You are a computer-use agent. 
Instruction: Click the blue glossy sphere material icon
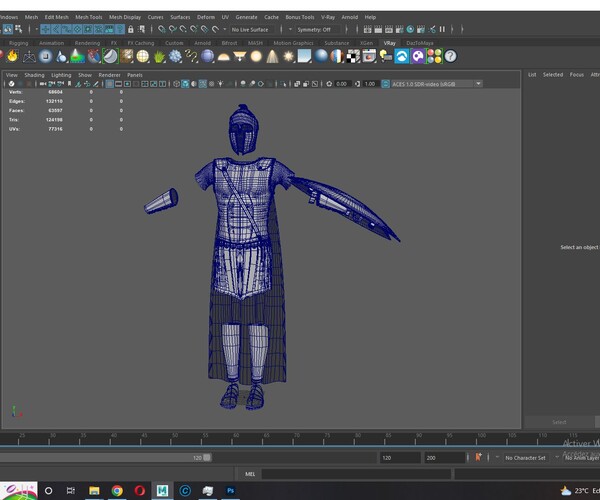[x=321, y=56]
